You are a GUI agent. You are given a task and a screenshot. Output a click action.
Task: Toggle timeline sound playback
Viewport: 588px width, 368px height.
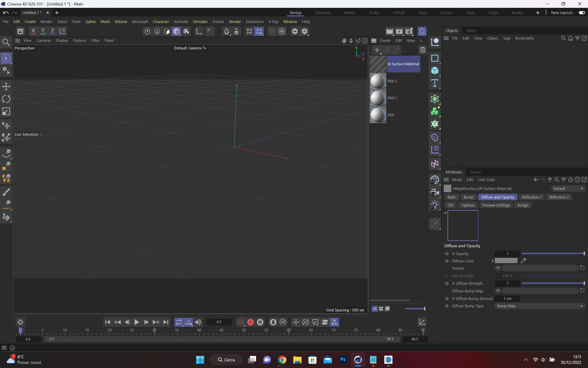point(198,322)
